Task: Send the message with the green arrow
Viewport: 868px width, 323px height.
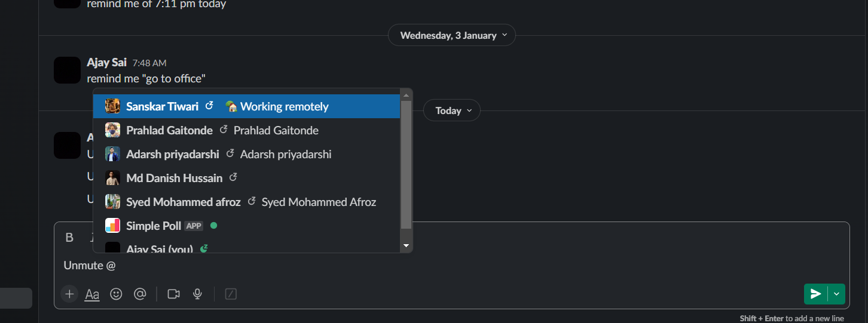Action: tap(815, 294)
